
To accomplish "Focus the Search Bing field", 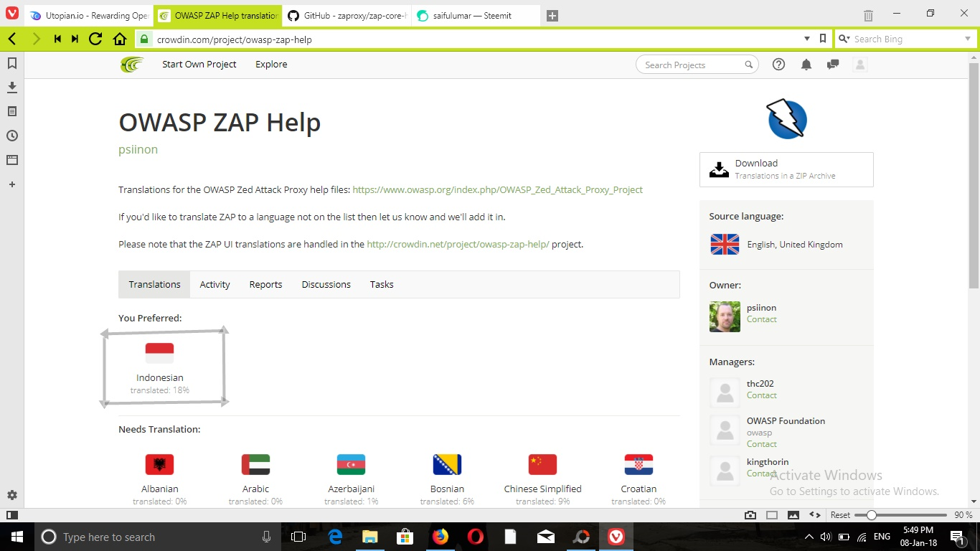I will tap(906, 39).
